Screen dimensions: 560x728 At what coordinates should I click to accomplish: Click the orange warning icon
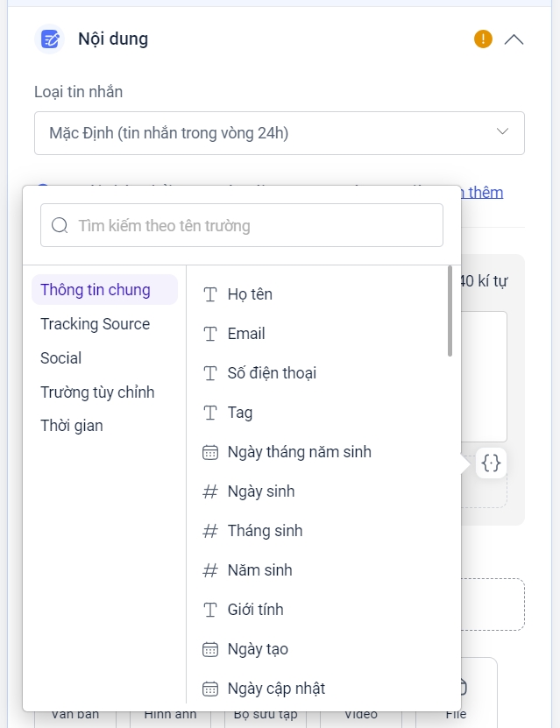483,39
